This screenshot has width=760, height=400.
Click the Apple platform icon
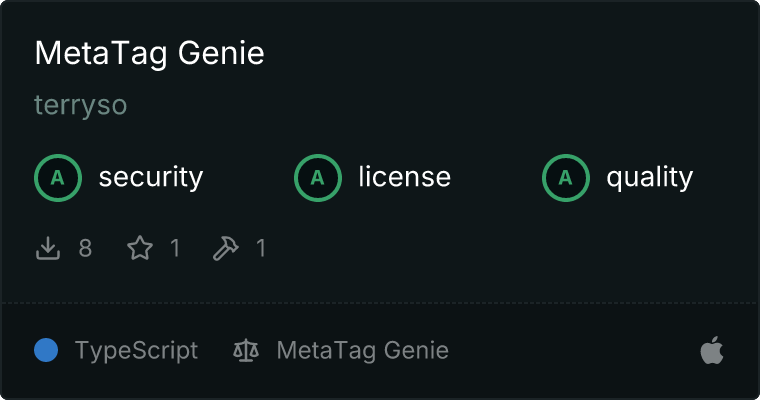[711, 351]
